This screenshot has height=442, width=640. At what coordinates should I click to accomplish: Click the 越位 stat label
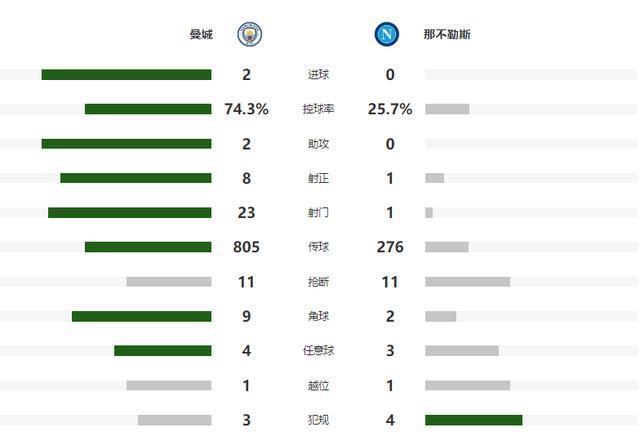click(318, 386)
